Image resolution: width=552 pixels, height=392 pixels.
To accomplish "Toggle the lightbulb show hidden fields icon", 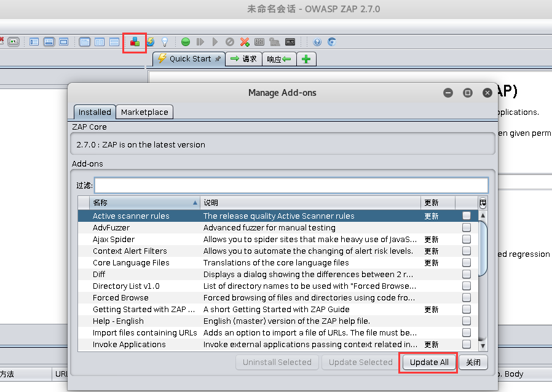I will (164, 42).
